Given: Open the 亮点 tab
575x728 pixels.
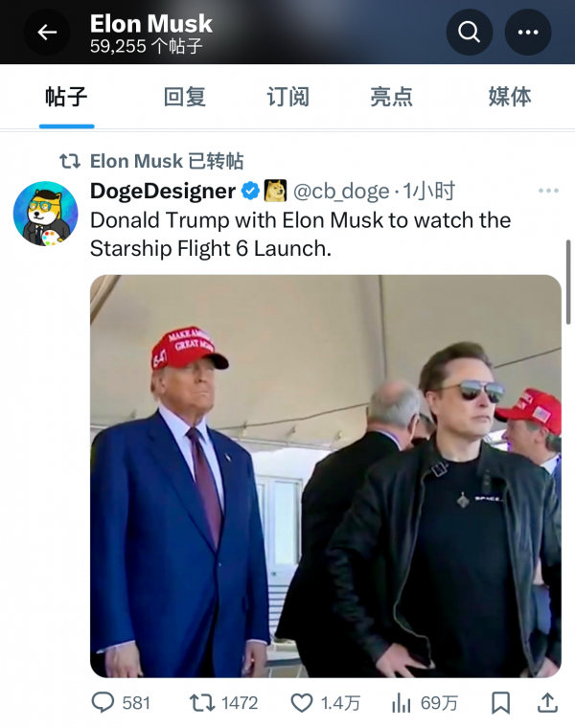Looking at the screenshot, I should (x=391, y=97).
